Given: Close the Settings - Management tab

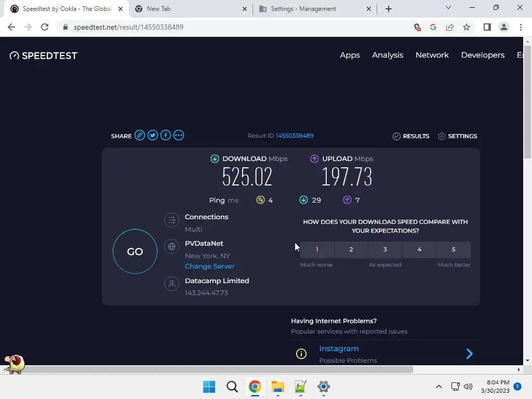Looking at the screenshot, I should pyautogui.click(x=369, y=9).
